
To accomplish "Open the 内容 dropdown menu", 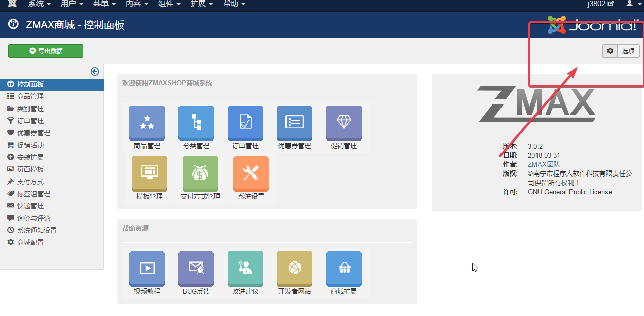I will pos(136,4).
